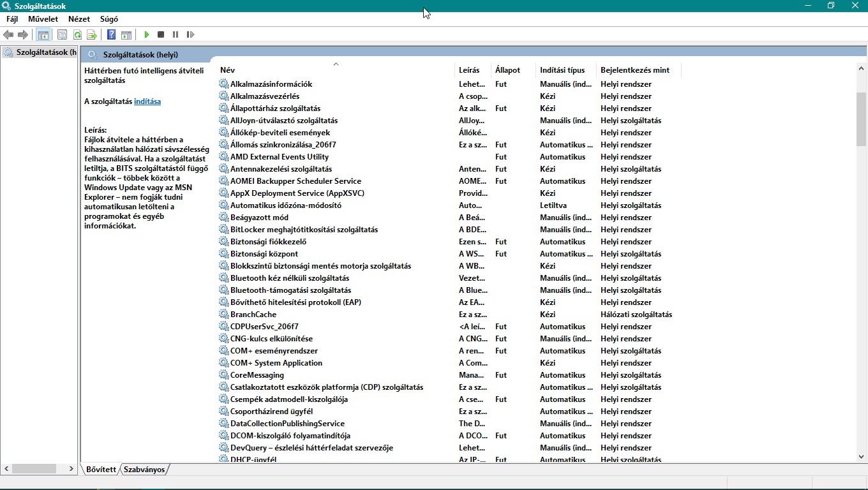Click gear icon beside DataCollectionPublishingService
The image size is (868, 490).
click(223, 423)
